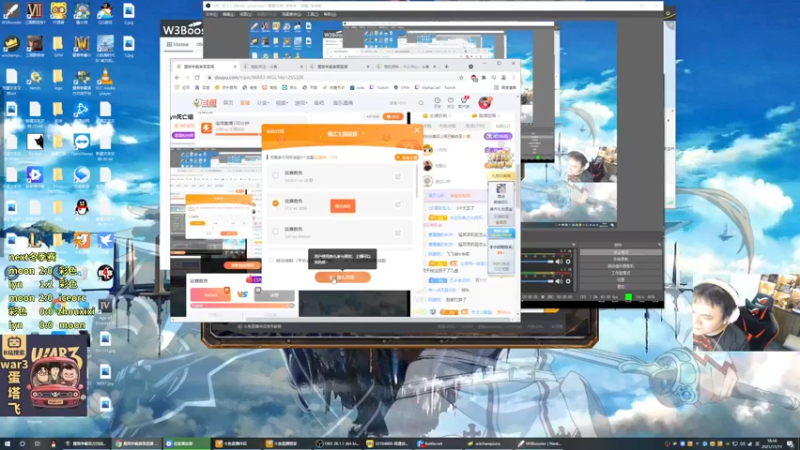Edit the second prediction entry
The height and width of the screenshot is (450, 800).
(x=397, y=205)
